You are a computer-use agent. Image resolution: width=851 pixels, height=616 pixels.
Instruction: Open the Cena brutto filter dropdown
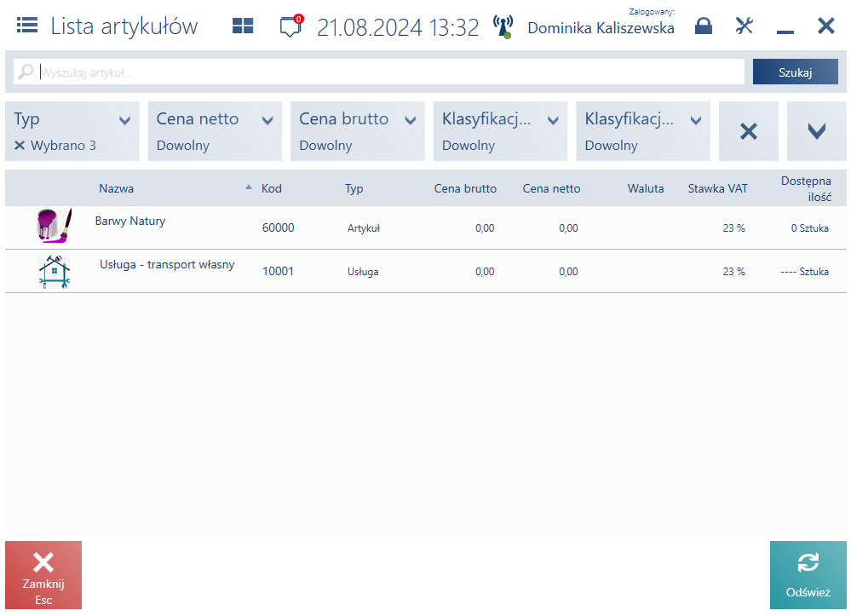coord(358,131)
